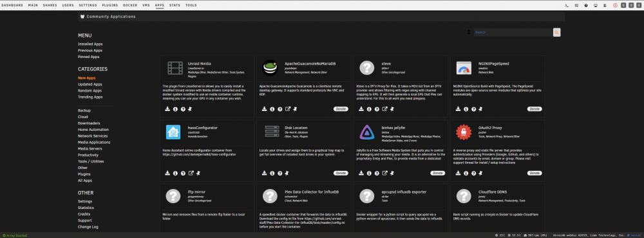Open Change Log in sidebar
The height and width of the screenshot is (238, 644).
[x=88, y=227]
